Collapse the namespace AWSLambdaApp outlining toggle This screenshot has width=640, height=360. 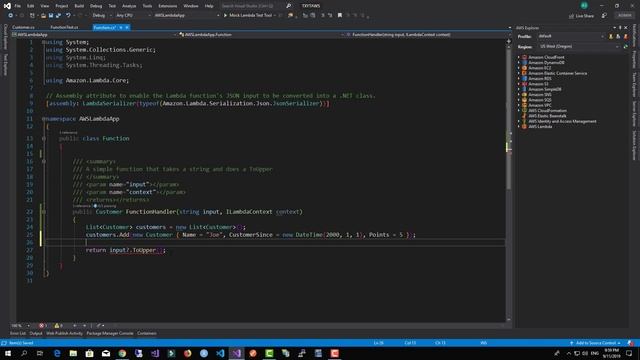pyautogui.click(x=43, y=119)
